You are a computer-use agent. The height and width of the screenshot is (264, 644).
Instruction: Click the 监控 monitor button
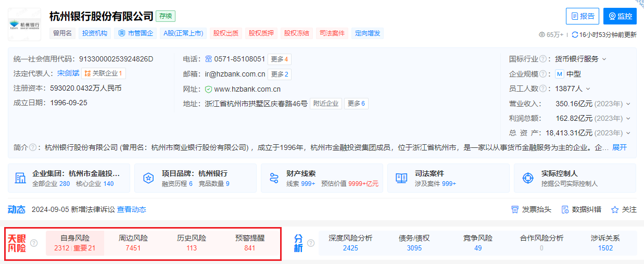tap(620, 16)
